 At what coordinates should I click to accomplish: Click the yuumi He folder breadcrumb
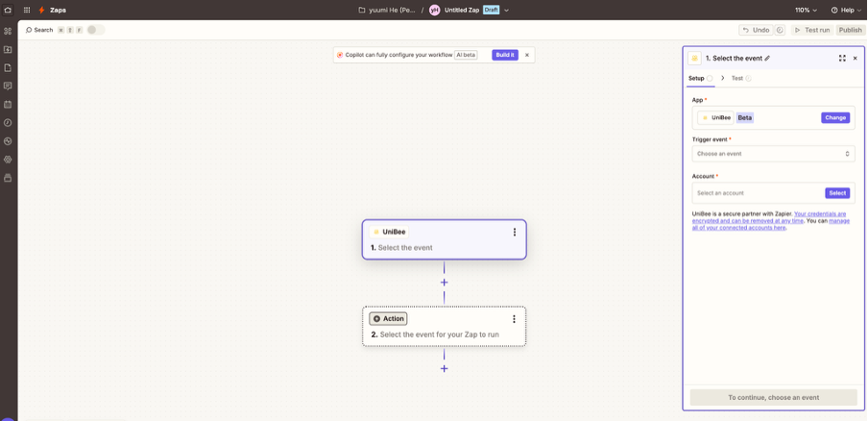[386, 10]
